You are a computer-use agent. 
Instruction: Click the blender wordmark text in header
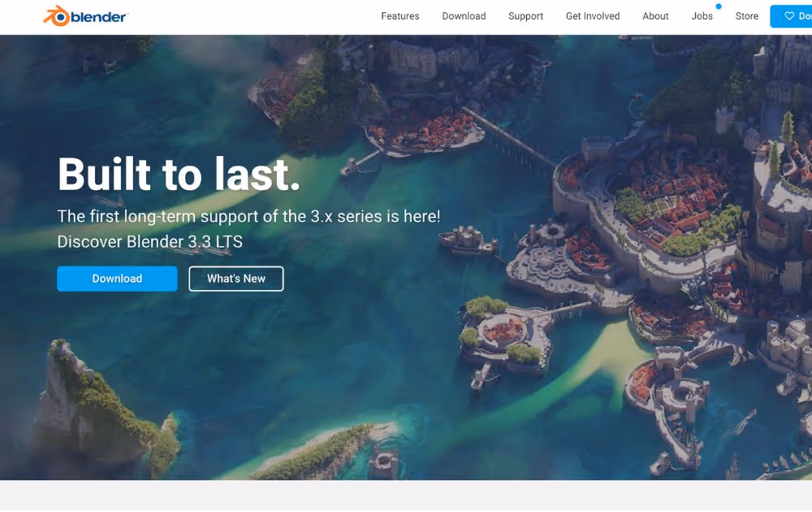point(99,17)
